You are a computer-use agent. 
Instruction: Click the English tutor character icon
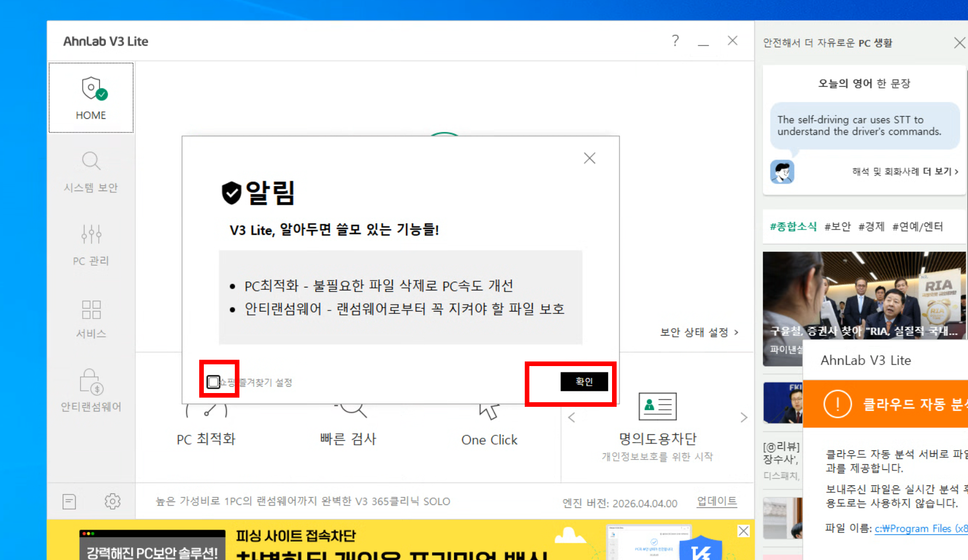782,172
